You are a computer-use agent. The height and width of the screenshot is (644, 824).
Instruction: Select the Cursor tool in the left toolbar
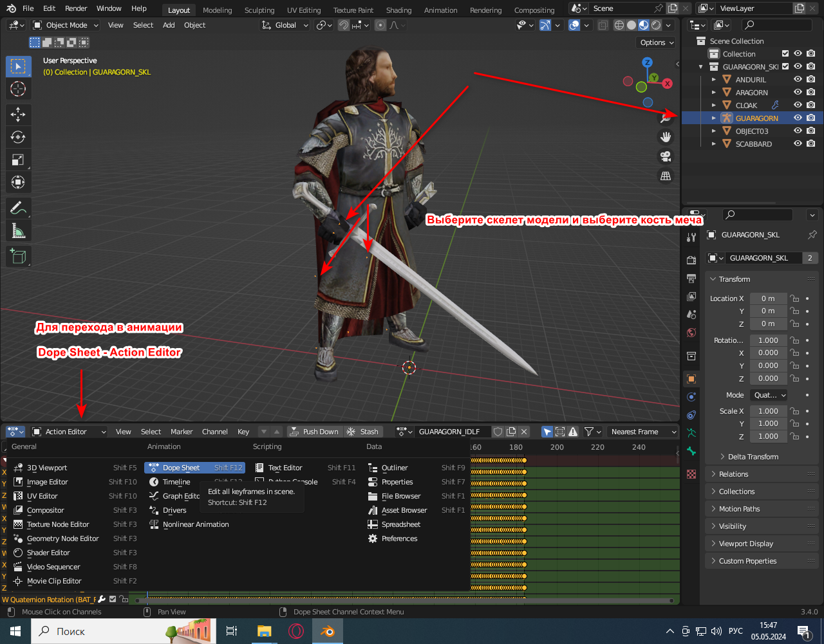coord(18,89)
